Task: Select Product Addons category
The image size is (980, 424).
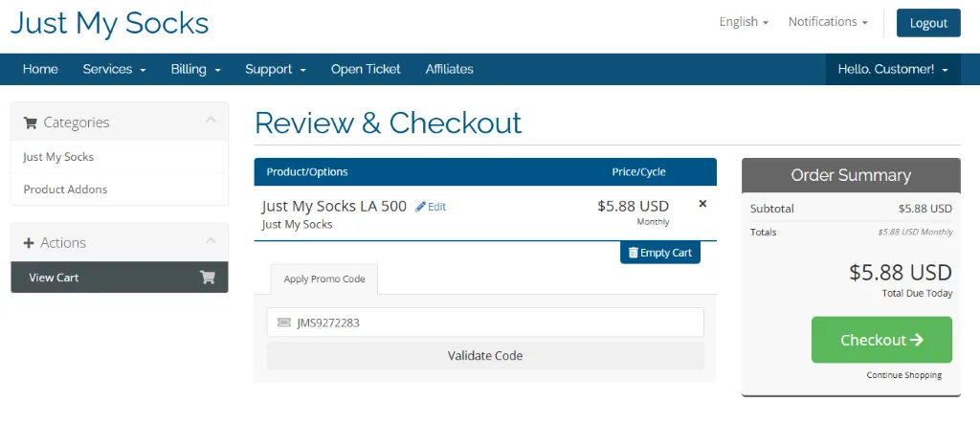Action: tap(120, 189)
